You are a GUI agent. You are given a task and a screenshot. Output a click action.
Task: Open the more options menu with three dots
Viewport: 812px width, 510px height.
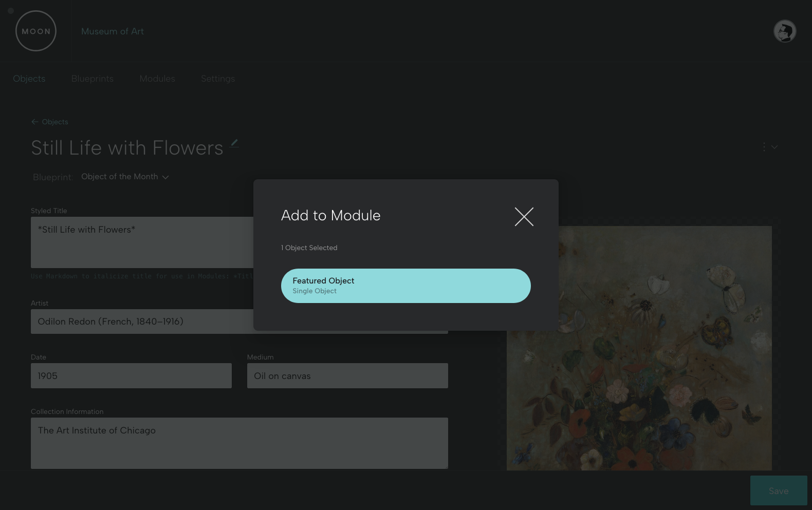(769, 147)
